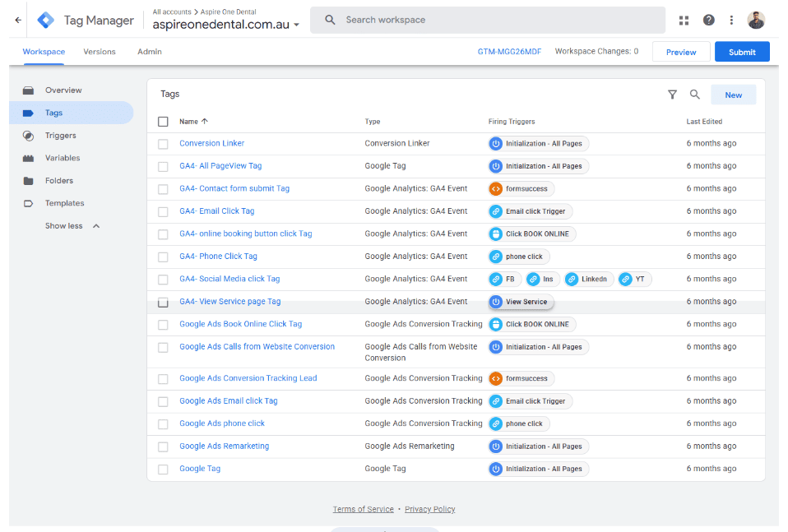Click the Triggers sidebar icon
Viewport: 788px width, 532px height.
tap(28, 136)
